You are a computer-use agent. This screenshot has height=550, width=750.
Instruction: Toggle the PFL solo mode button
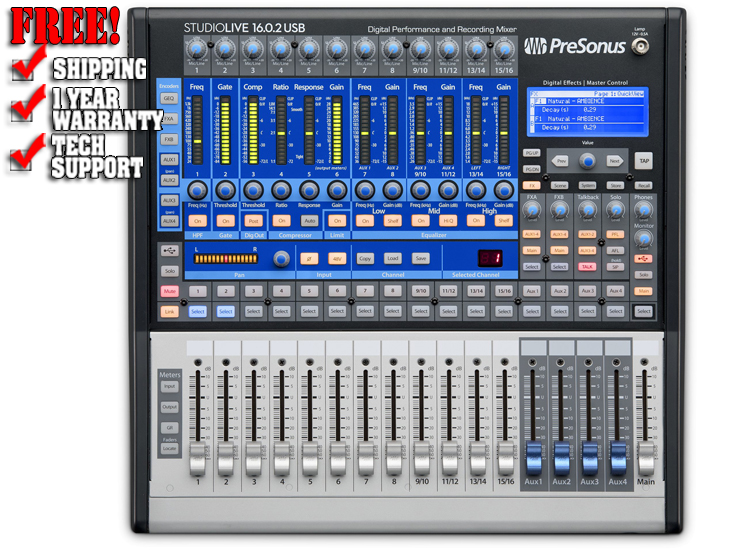click(615, 234)
